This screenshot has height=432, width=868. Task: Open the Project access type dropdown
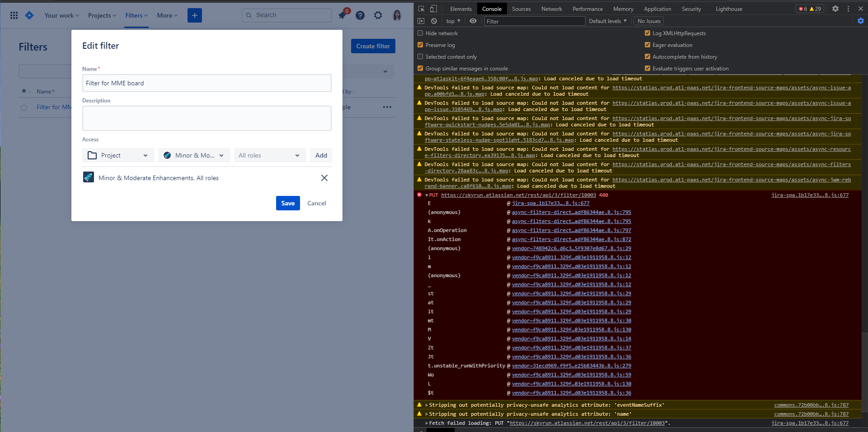click(118, 155)
